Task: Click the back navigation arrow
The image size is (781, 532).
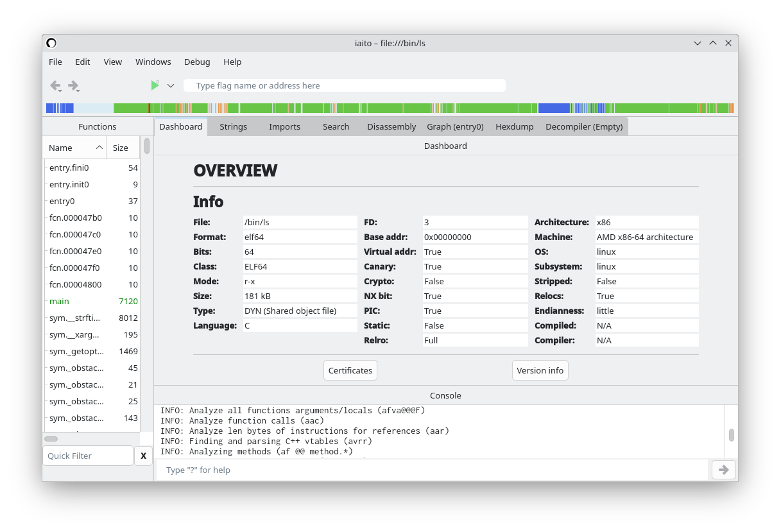Action: pos(55,85)
